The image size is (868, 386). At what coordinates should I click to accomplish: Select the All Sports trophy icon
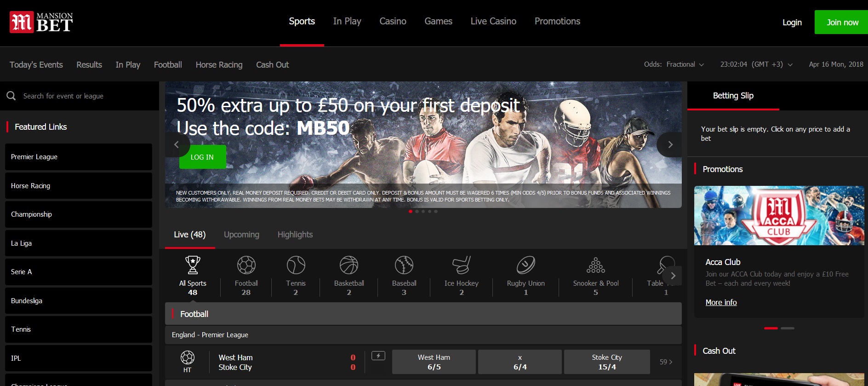193,265
